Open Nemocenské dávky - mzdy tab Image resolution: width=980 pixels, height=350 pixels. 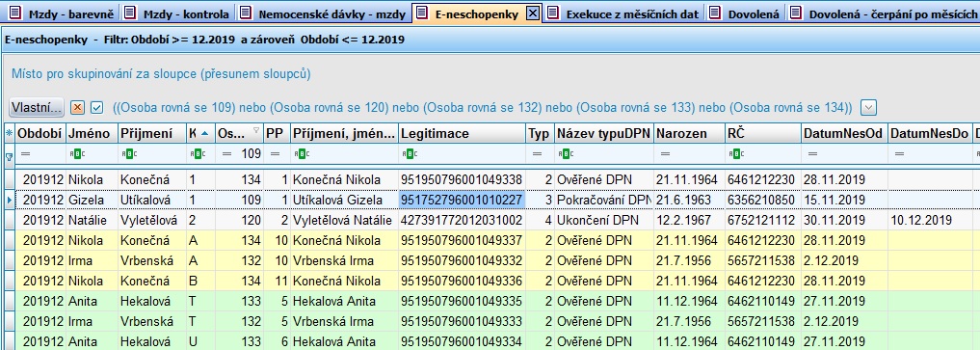tap(323, 13)
